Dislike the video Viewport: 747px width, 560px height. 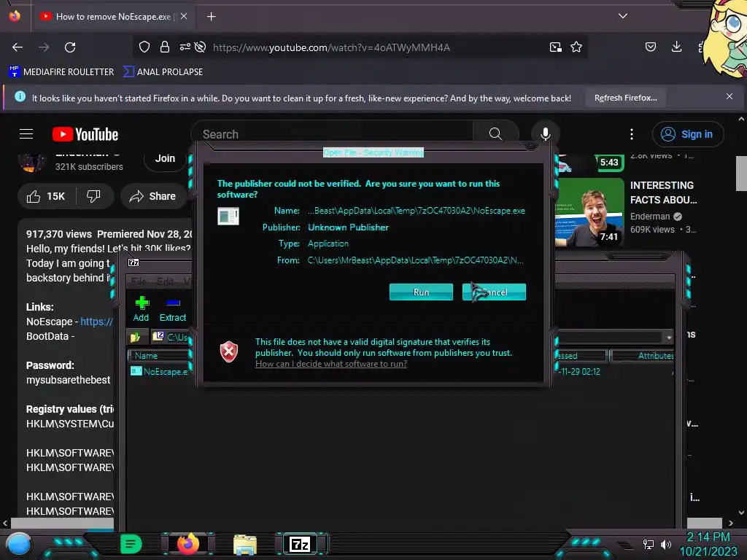[94, 196]
